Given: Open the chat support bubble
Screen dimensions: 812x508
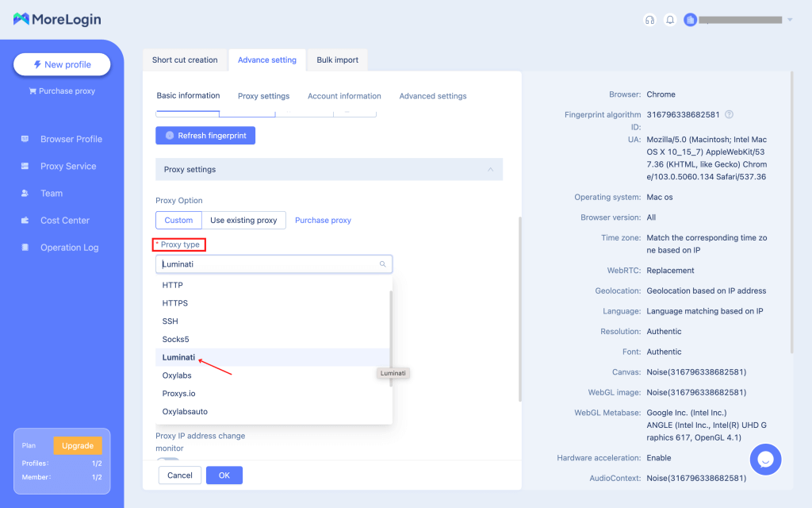Looking at the screenshot, I should tap(765, 460).
